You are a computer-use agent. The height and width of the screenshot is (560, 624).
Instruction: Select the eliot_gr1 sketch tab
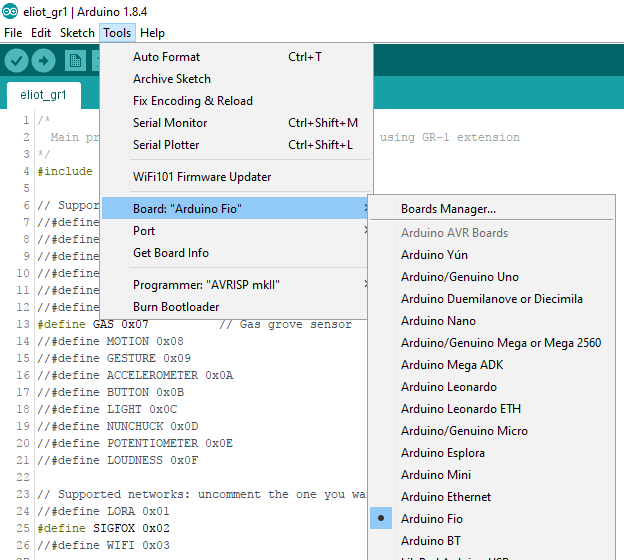coord(43,95)
